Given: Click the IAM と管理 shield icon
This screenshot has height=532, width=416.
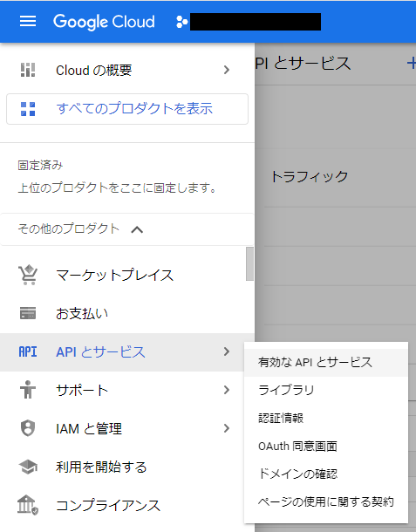Looking at the screenshot, I should click(x=28, y=428).
